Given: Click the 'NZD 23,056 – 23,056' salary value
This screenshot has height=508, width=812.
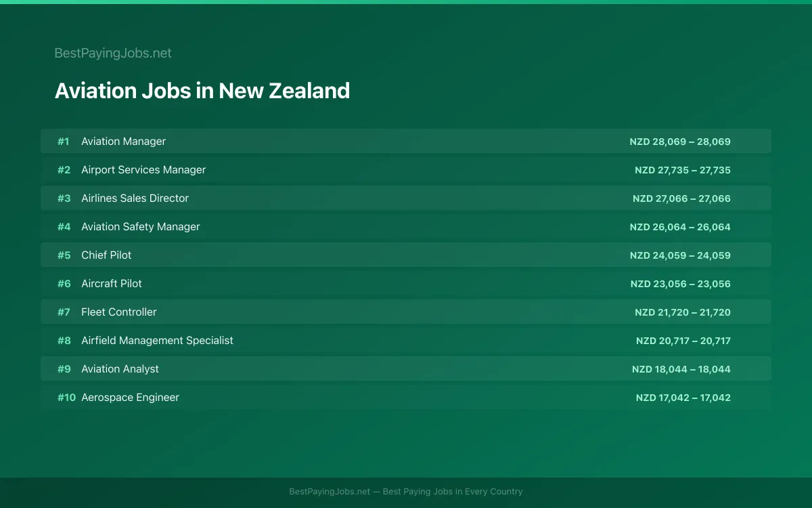Looking at the screenshot, I should point(681,284).
